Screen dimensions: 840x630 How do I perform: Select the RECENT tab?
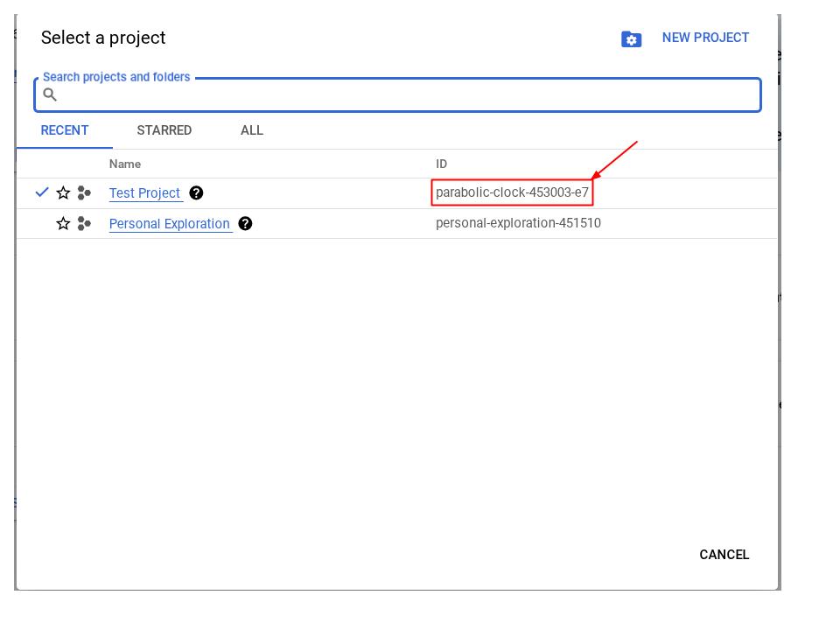(x=66, y=130)
